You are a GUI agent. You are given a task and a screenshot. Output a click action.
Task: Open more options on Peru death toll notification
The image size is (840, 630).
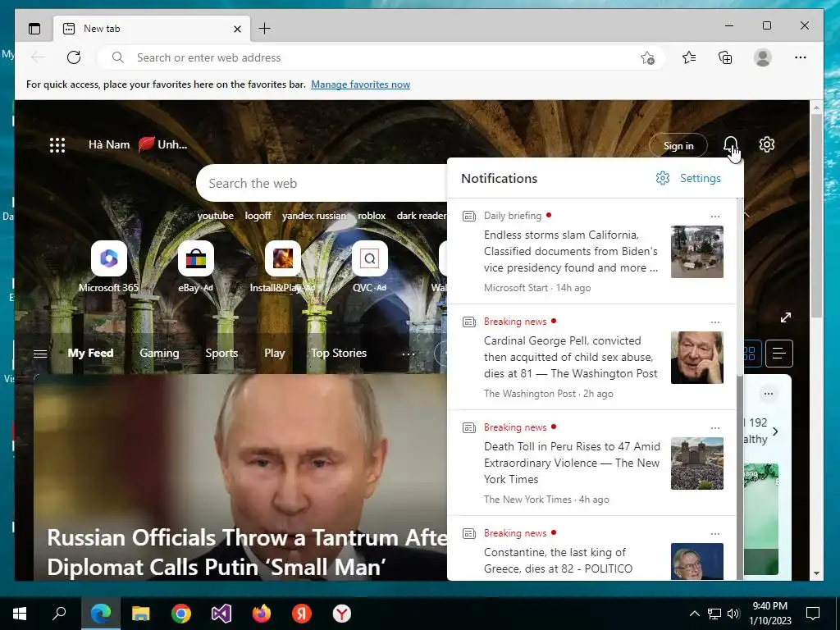(x=714, y=428)
